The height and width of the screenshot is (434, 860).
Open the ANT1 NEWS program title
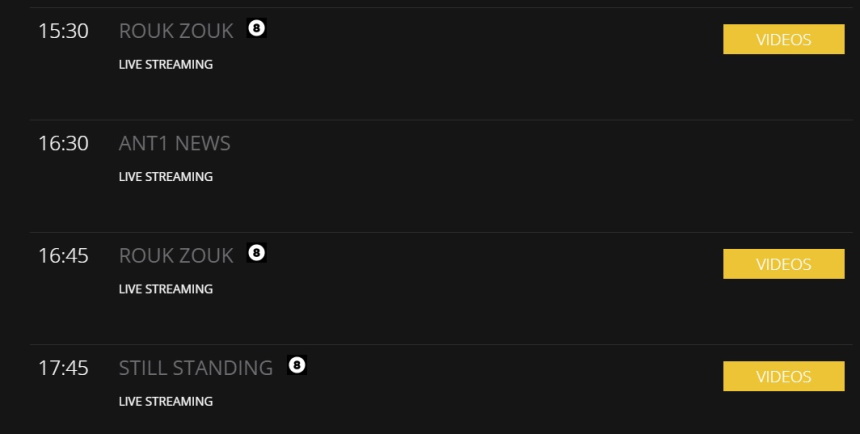click(174, 143)
